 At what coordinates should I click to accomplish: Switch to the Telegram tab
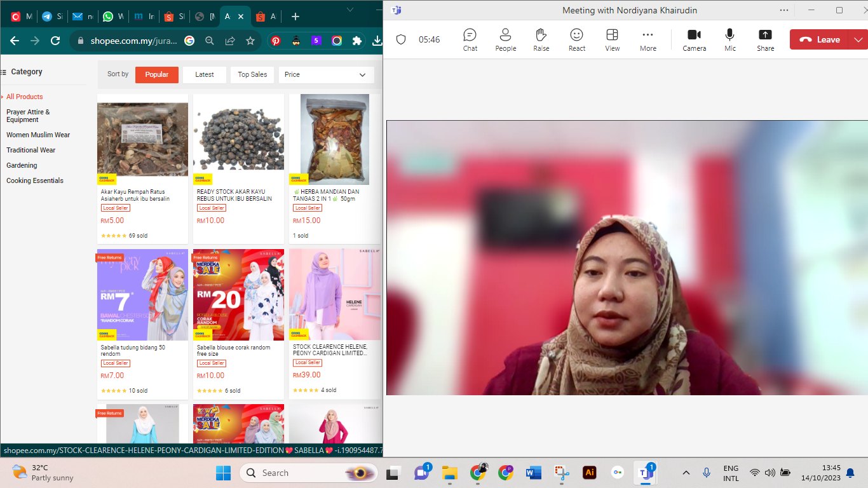(53, 17)
